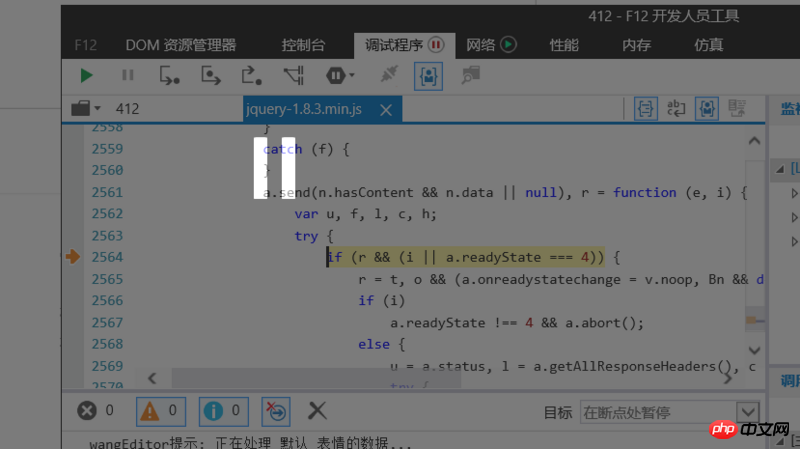The width and height of the screenshot is (800, 449).
Task: Toggle the console warnings filter
Action: pyautogui.click(x=160, y=410)
